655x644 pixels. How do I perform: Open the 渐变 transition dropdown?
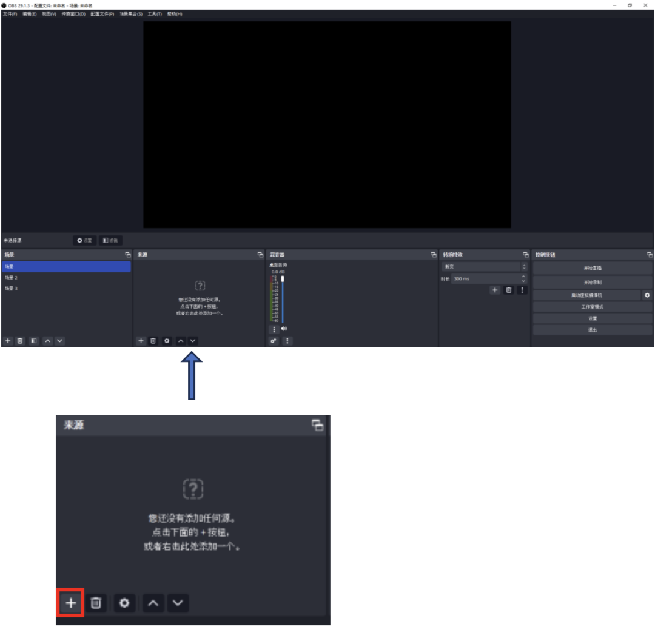click(484, 267)
